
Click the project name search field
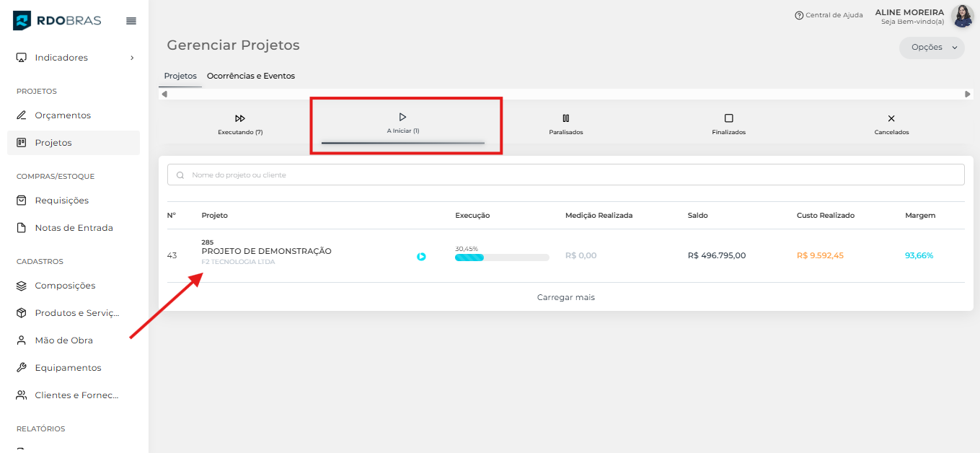pyautogui.click(x=565, y=175)
